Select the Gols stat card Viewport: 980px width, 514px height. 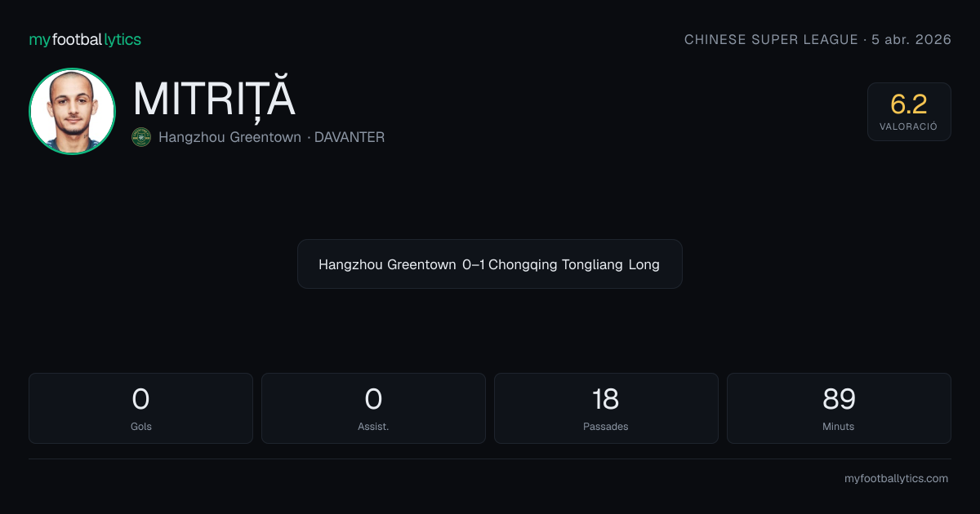[140, 408]
